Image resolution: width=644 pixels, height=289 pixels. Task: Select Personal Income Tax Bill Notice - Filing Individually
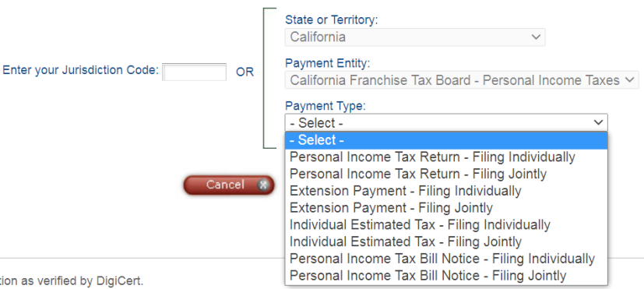tap(446, 259)
